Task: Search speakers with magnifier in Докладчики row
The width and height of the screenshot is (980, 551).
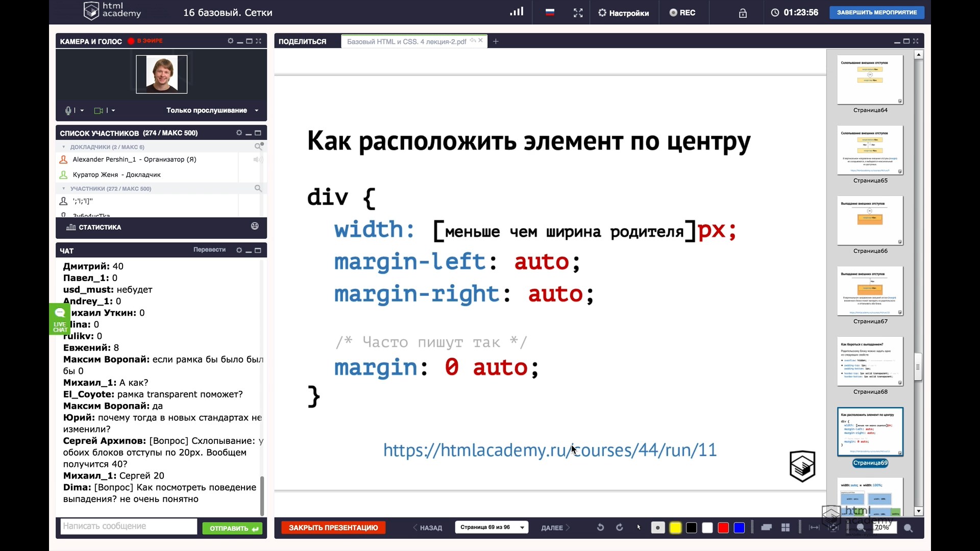Action: pos(259,147)
